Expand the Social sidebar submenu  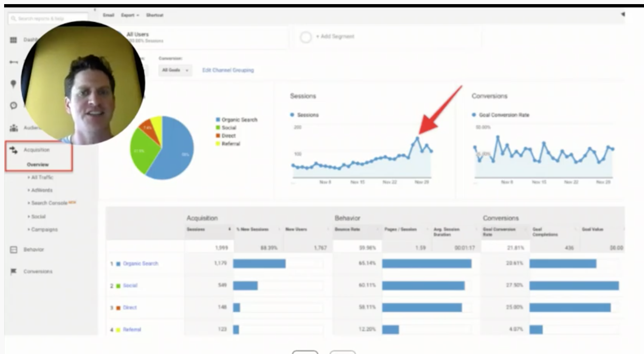(x=37, y=217)
